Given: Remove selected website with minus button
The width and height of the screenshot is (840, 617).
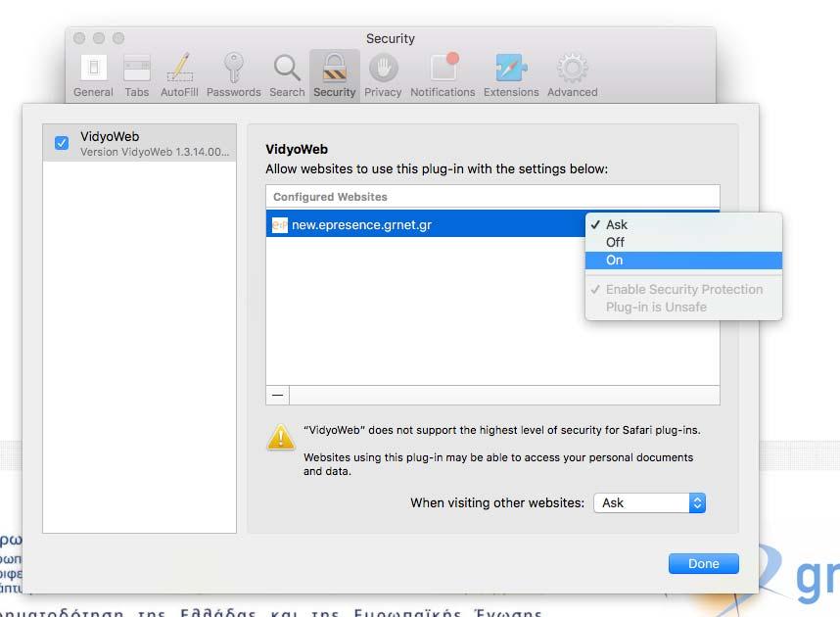Looking at the screenshot, I should 277,395.
